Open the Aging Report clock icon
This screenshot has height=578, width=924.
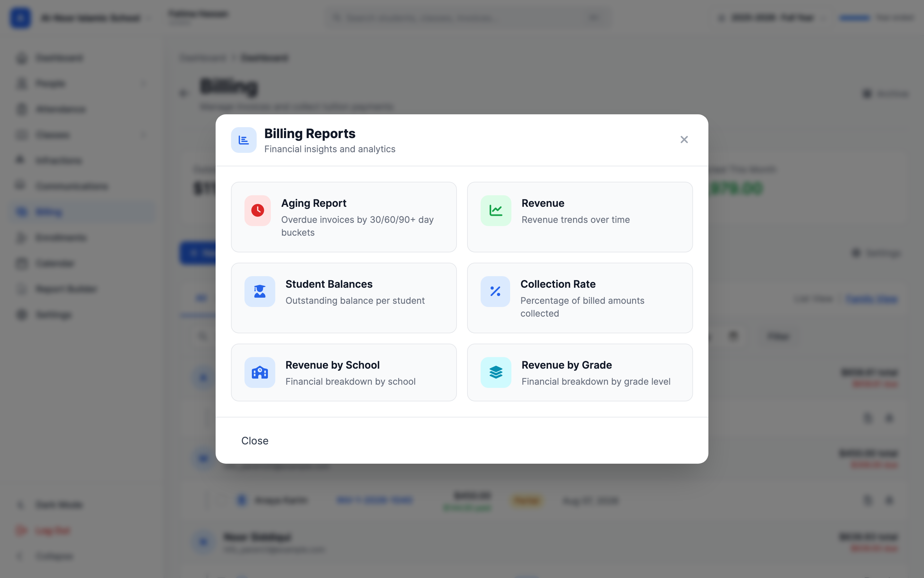click(x=258, y=211)
